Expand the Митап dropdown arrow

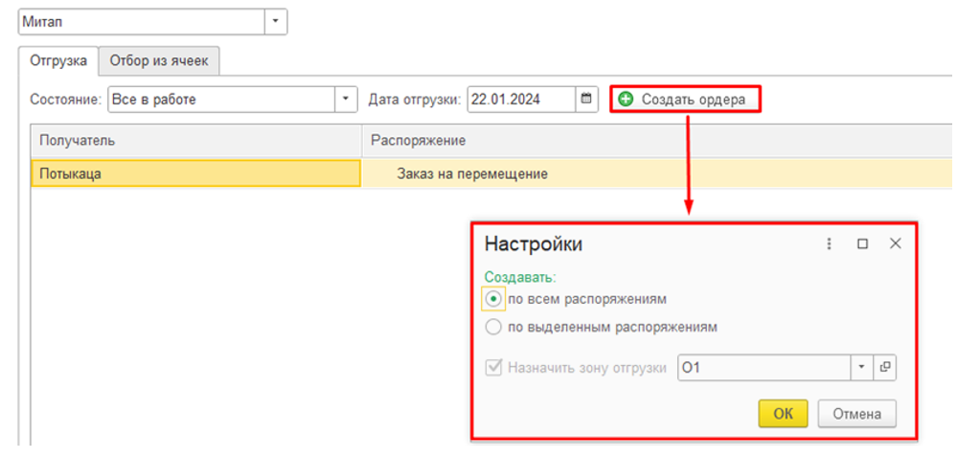point(276,21)
